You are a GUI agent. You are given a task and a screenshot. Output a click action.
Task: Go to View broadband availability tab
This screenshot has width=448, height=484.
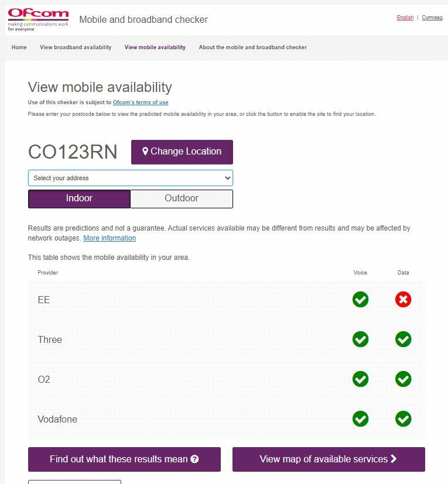point(76,47)
